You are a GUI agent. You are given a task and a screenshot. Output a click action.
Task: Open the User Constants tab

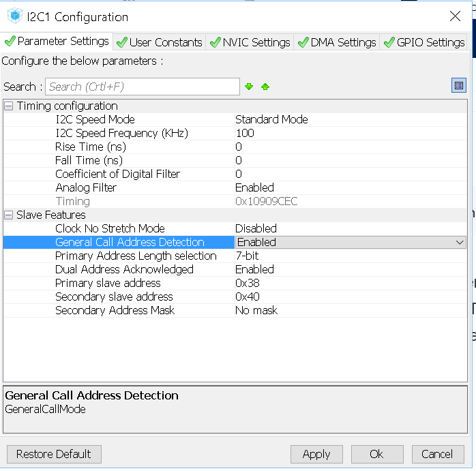pos(160,42)
